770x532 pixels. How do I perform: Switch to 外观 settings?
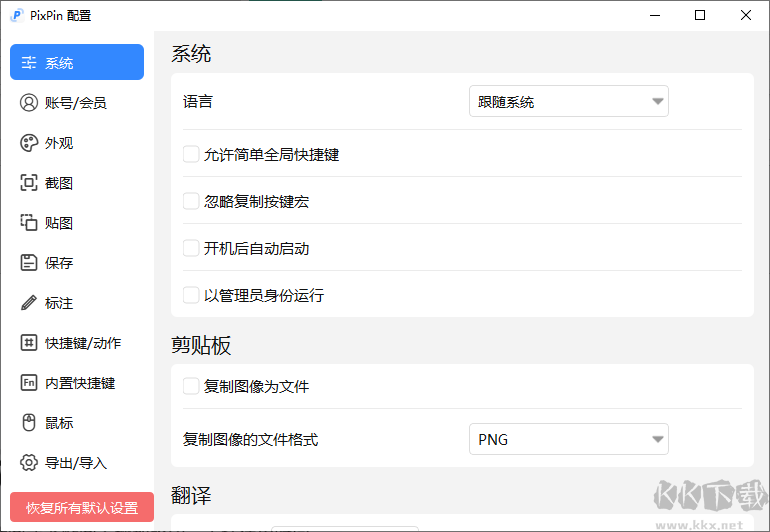[x=77, y=143]
